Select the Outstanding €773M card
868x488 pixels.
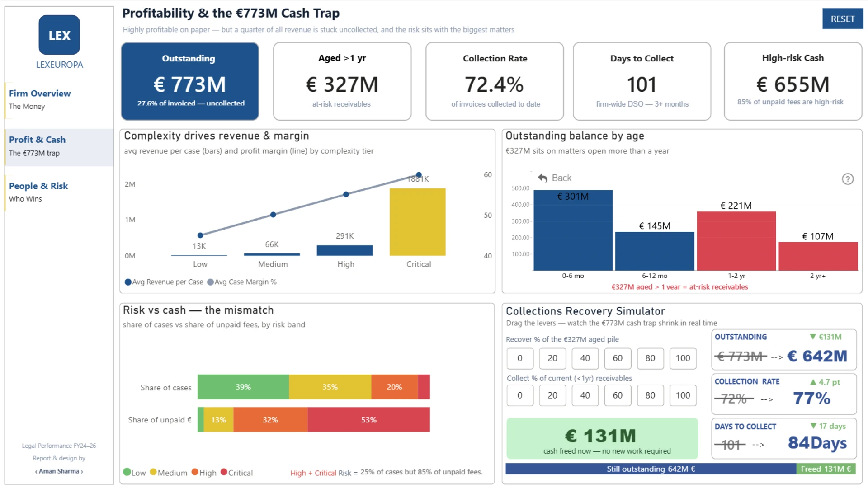tap(190, 81)
